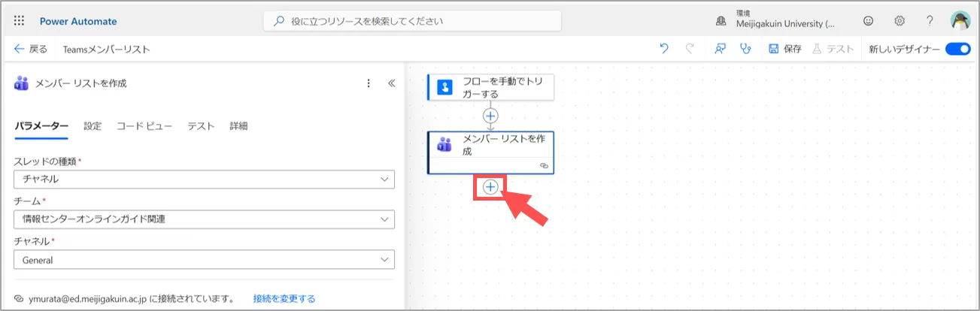
Task: Expand the チャネル dropdown showing General
Action: pos(204,260)
